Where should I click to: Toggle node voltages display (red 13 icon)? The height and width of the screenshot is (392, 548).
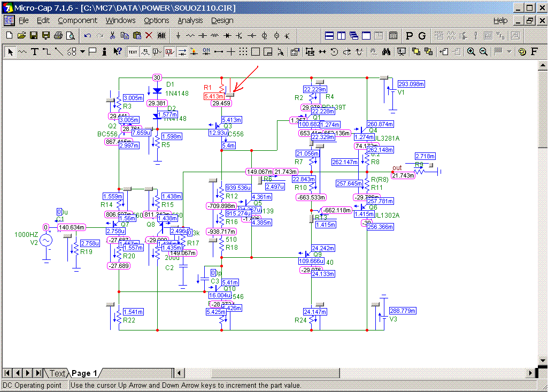[x=169, y=51]
